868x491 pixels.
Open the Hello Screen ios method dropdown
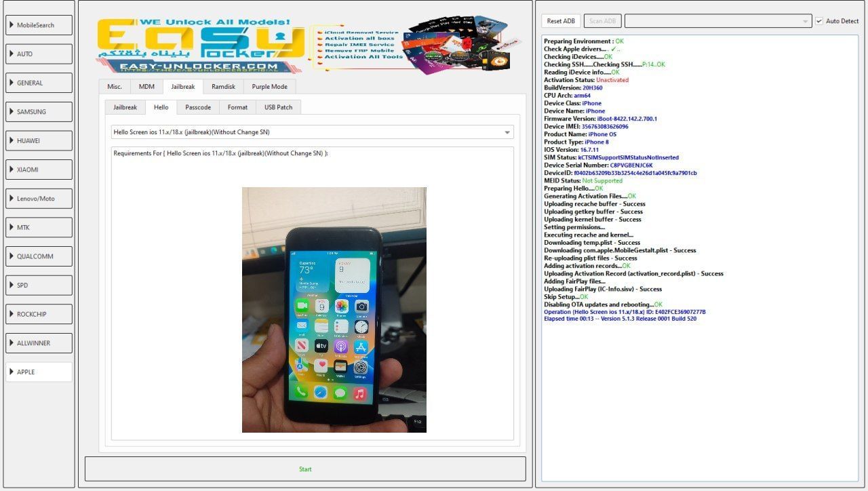click(x=313, y=132)
